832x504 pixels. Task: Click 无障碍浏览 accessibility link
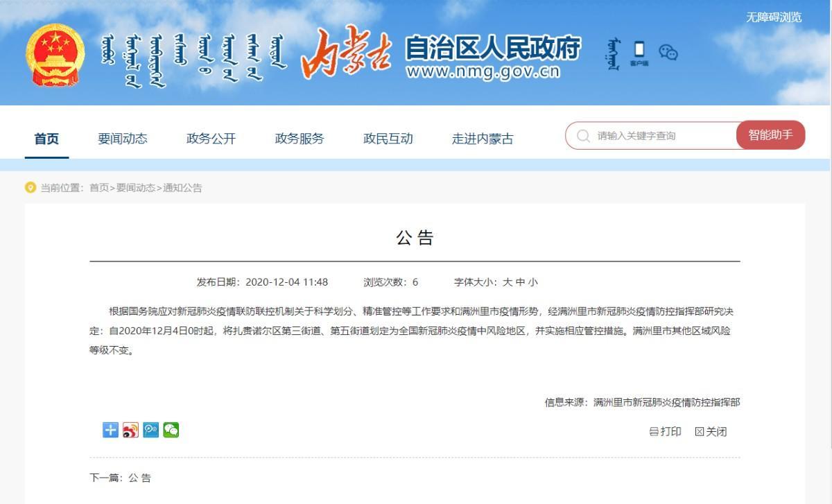click(x=774, y=17)
